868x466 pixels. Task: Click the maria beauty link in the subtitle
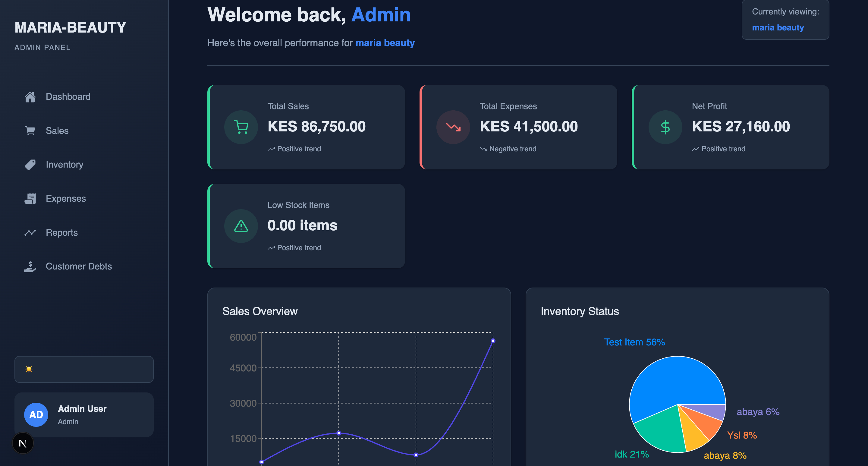click(x=385, y=43)
